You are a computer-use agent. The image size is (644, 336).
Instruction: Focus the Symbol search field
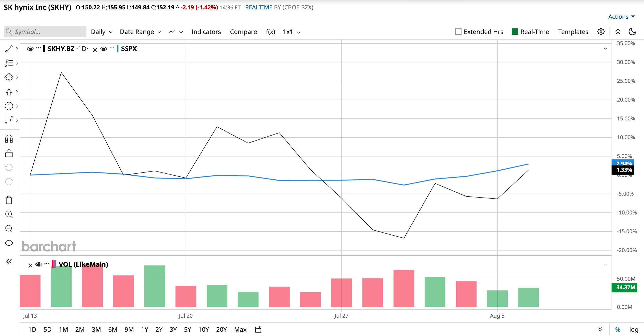(x=45, y=32)
